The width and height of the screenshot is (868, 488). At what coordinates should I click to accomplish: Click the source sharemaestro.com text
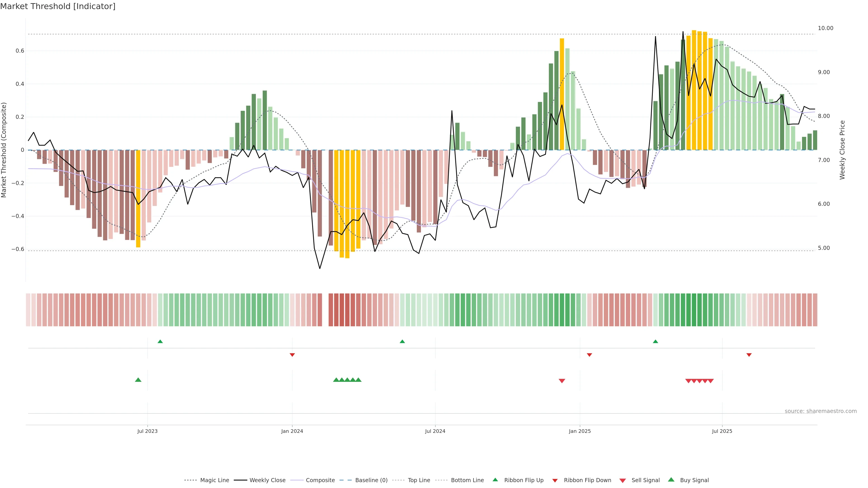[821, 411]
